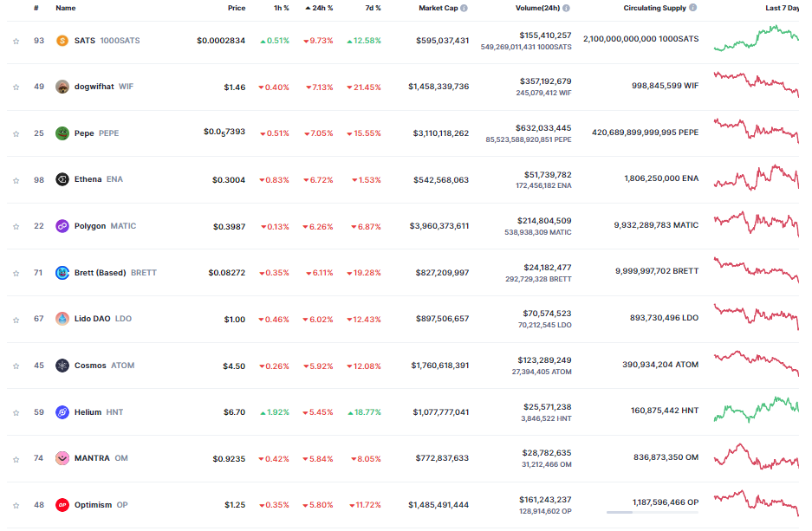
Task: Click MANTRA market cap $772,837,633
Action: [x=442, y=458]
